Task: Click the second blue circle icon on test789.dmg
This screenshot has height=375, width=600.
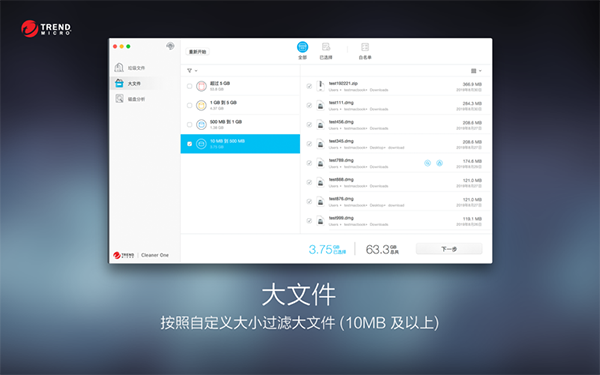Action: pos(439,163)
